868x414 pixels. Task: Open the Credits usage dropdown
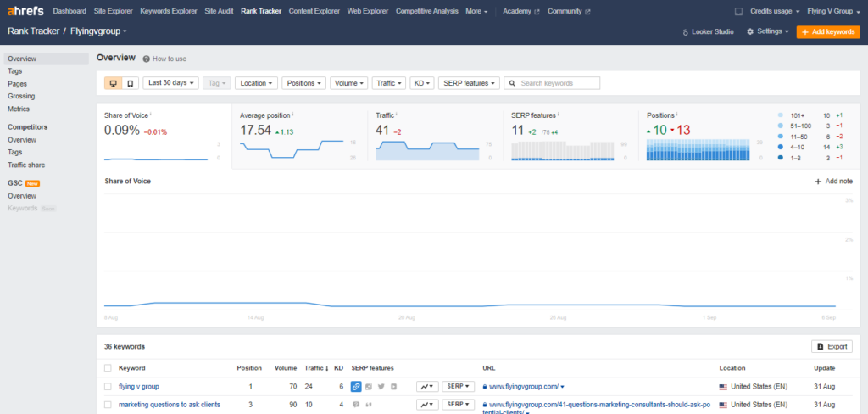(x=775, y=11)
